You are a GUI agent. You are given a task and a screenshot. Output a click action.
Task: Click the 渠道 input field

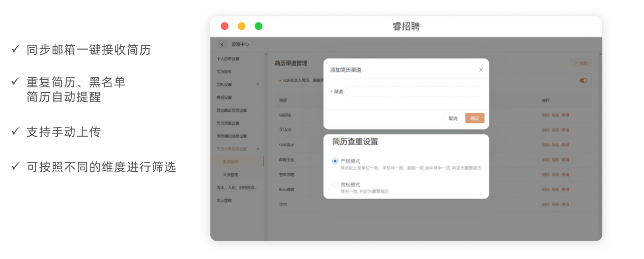point(414,92)
